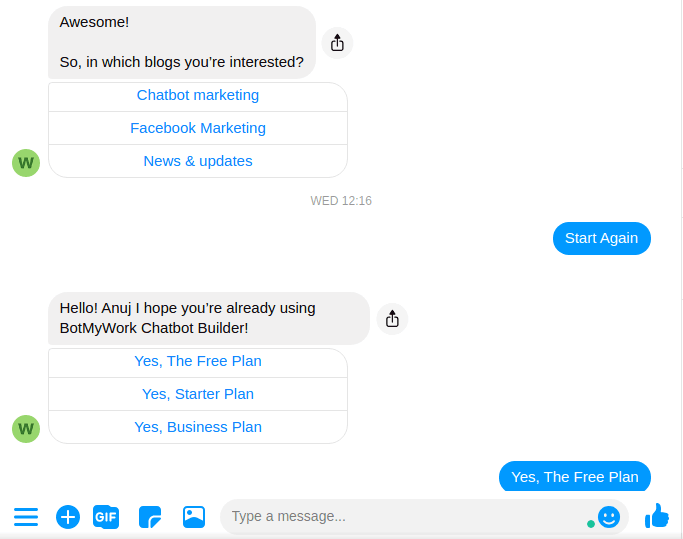The height and width of the screenshot is (539, 683).
Task: Open the emoji smiley picker
Action: (x=609, y=517)
